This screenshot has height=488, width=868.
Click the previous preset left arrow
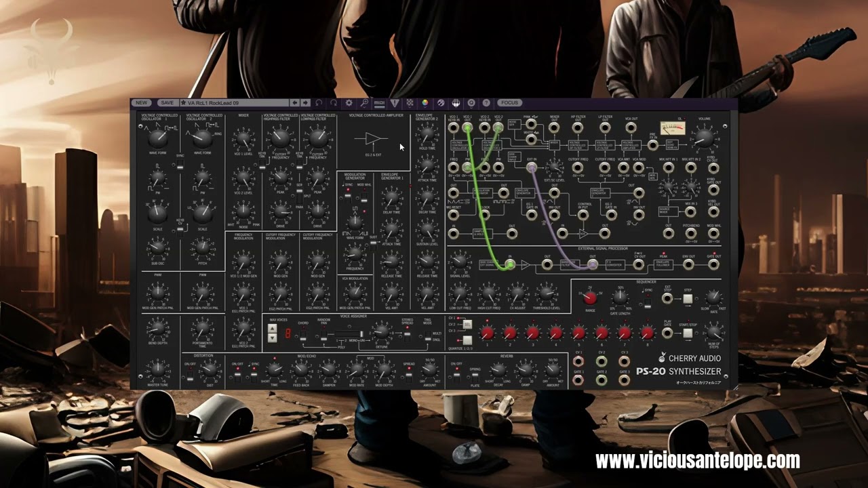[294, 103]
